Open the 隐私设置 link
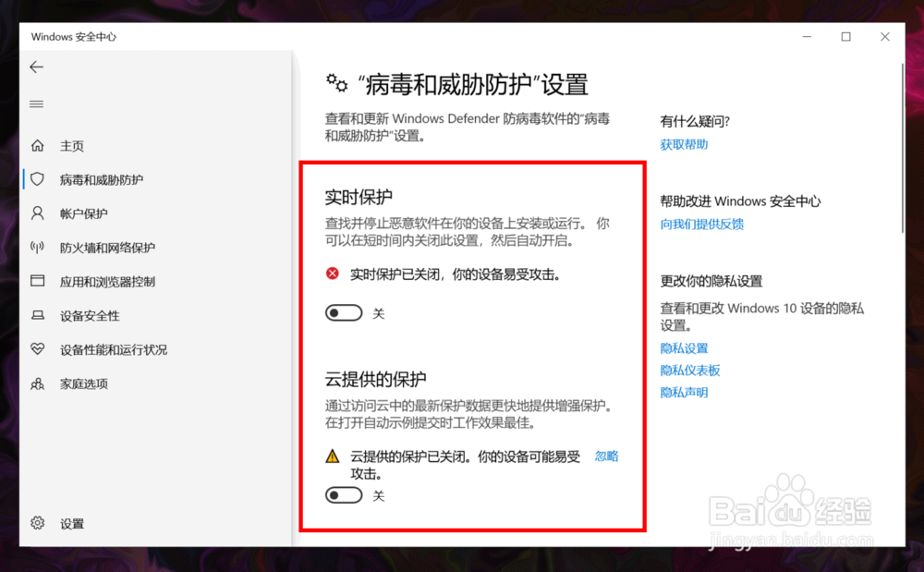Screen dimensions: 924x572 coord(684,348)
